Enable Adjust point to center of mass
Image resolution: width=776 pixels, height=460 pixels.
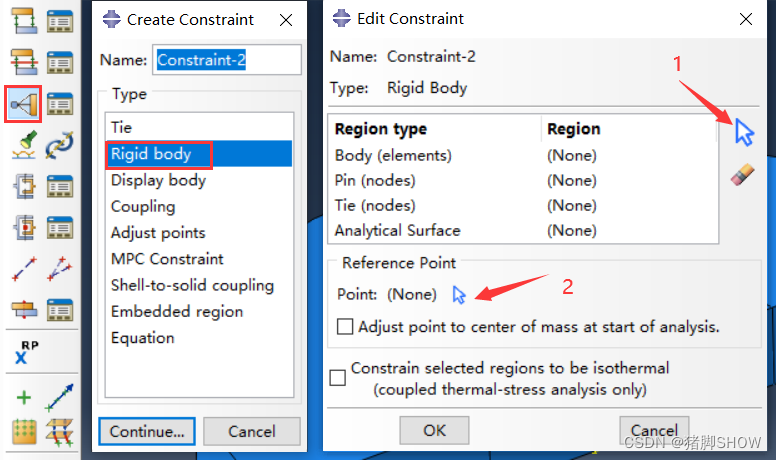click(345, 327)
